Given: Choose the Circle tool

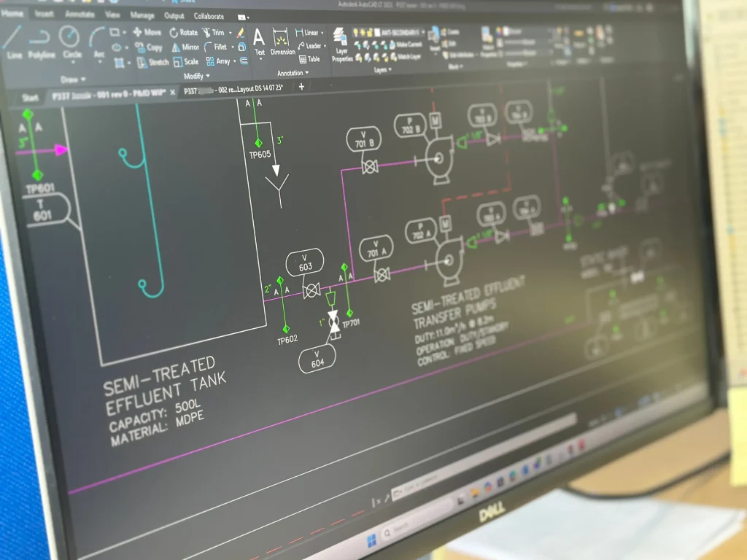Looking at the screenshot, I should pos(71,43).
